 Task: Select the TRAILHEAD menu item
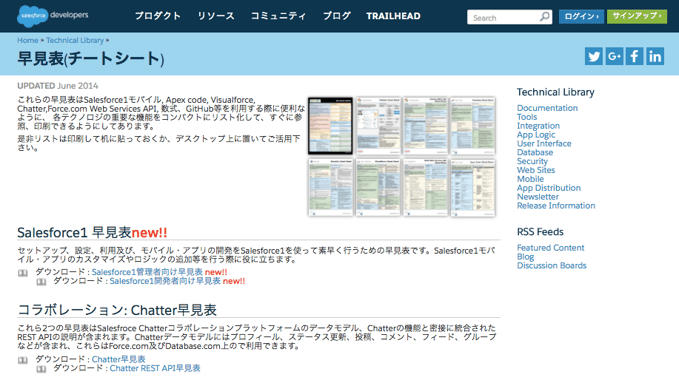[x=393, y=16]
